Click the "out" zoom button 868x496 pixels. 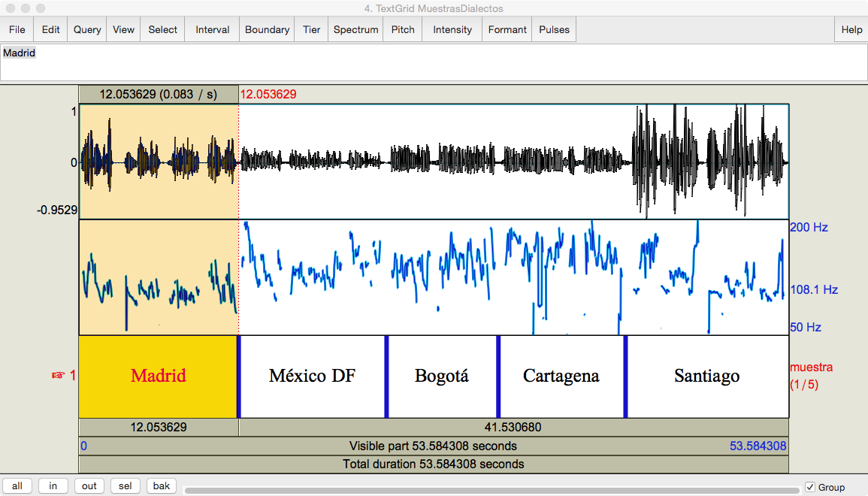click(x=89, y=485)
